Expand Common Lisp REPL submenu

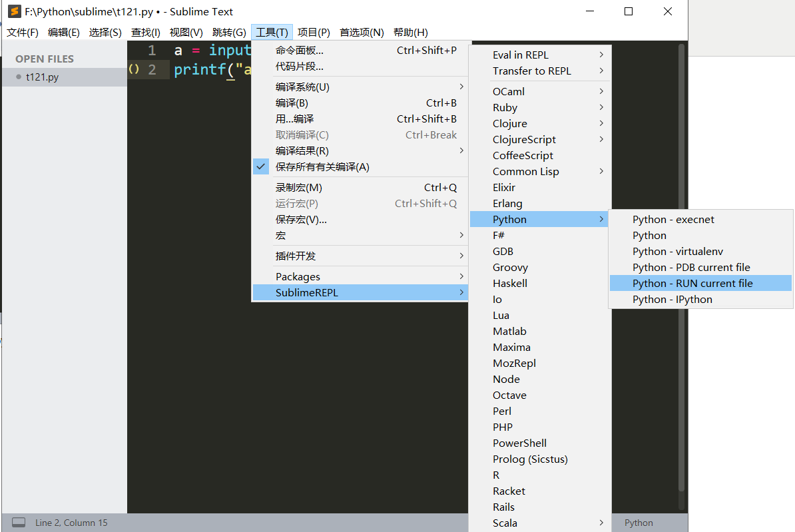539,171
